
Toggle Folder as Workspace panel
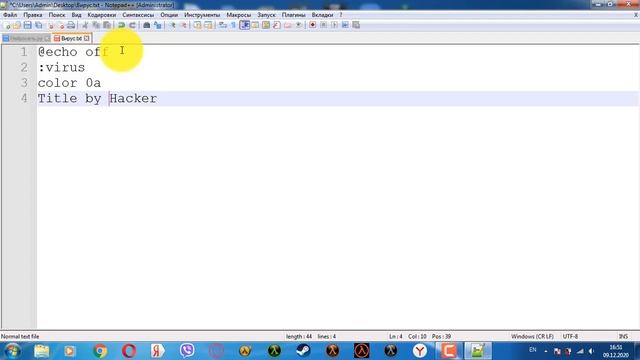coord(288,25)
